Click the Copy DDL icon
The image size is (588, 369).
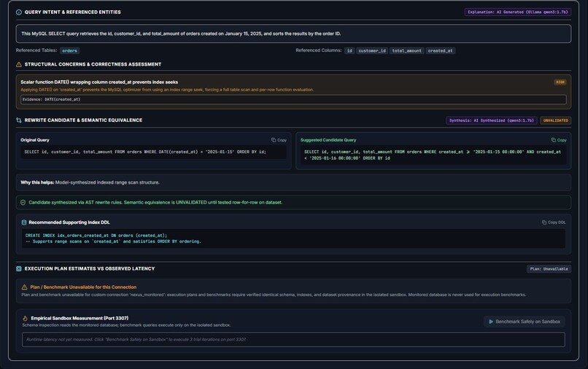tap(544, 222)
